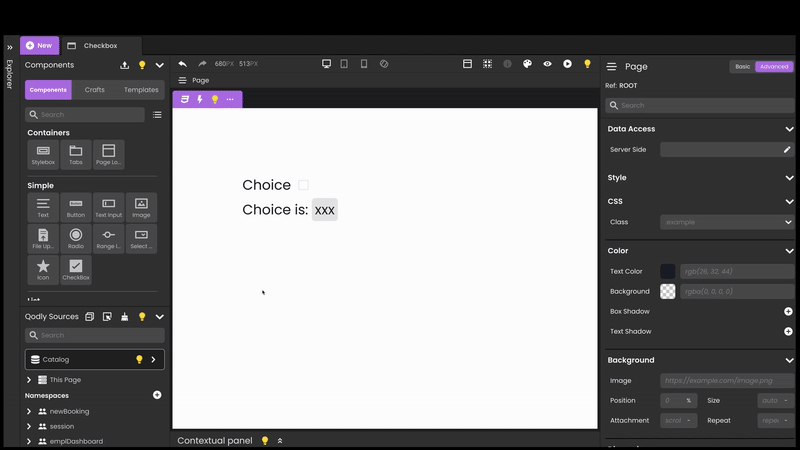800x450 pixels.
Task: Click the play preview icon
Action: point(567,64)
